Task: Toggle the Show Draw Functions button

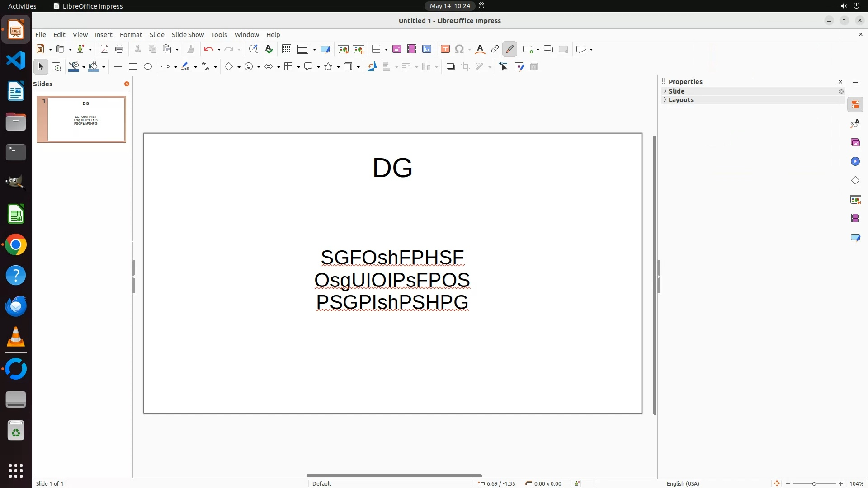Action: pyautogui.click(x=510, y=49)
